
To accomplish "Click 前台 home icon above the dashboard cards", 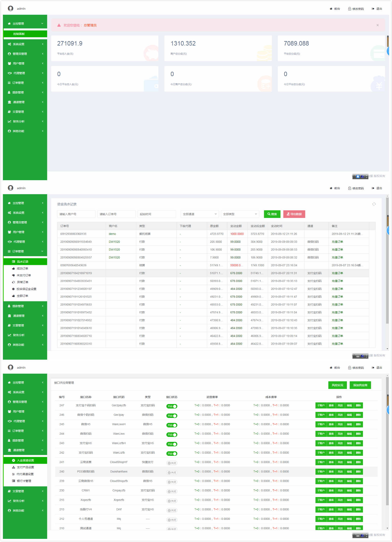I will [331, 9].
